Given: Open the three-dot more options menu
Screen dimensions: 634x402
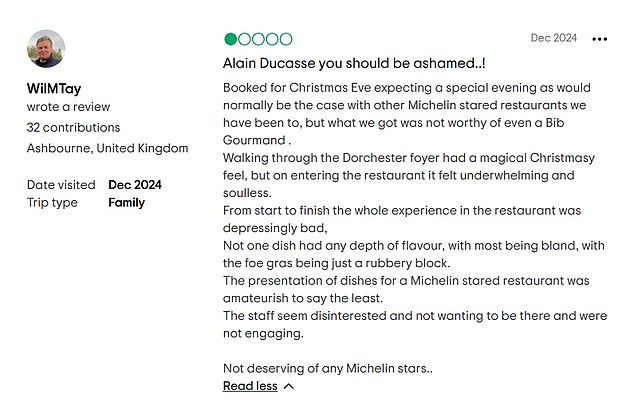Looking at the screenshot, I should 599,39.
